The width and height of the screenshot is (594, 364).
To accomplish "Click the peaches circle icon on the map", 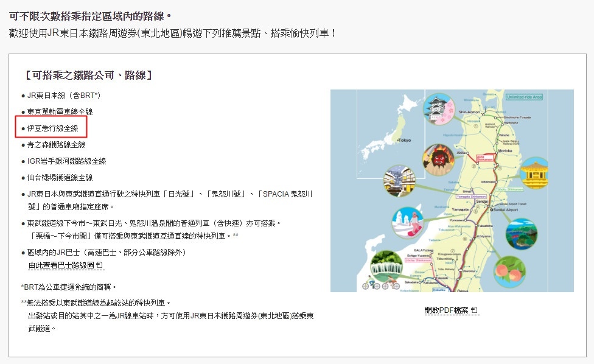I will [x=510, y=271].
